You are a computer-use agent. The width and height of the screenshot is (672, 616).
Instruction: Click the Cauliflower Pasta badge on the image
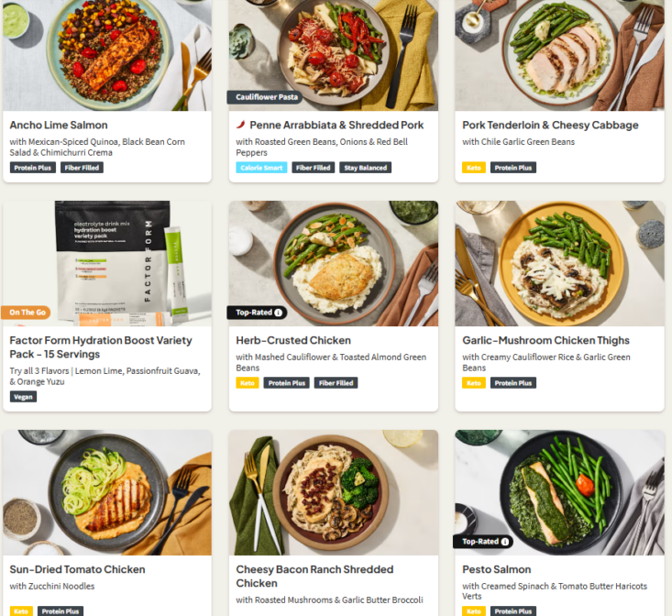pos(266,97)
